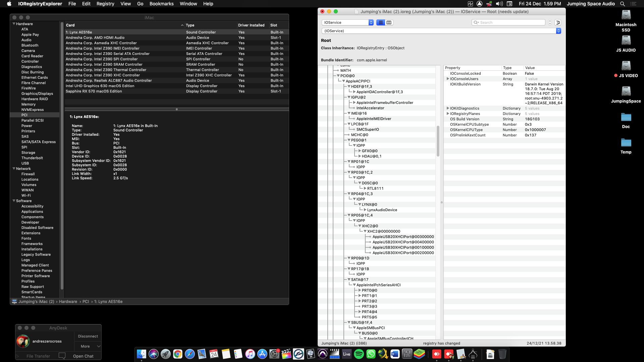Image resolution: width=644 pixels, height=362 pixels.
Task: Toggle the IORegistryExplorer inspector pane button
Action: pyautogui.click(x=558, y=22)
